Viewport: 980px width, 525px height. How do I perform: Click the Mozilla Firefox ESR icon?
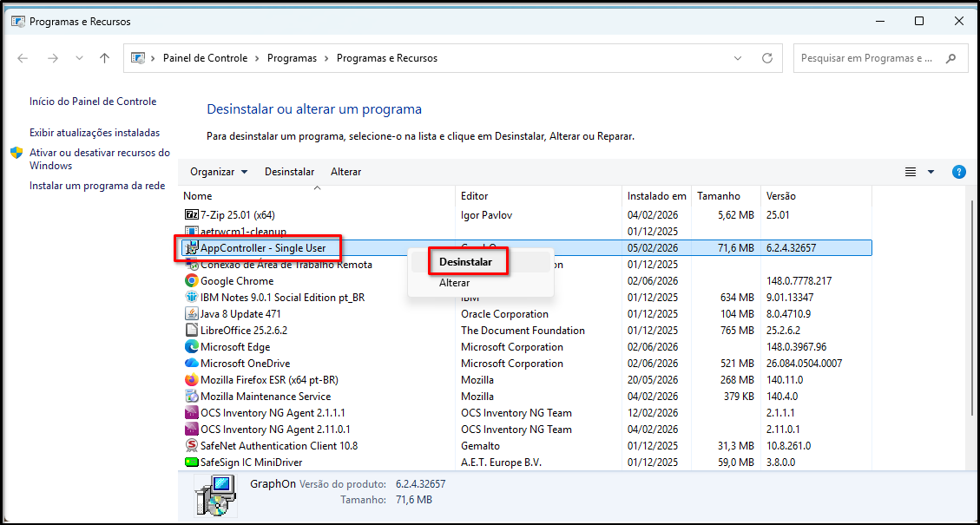192,380
